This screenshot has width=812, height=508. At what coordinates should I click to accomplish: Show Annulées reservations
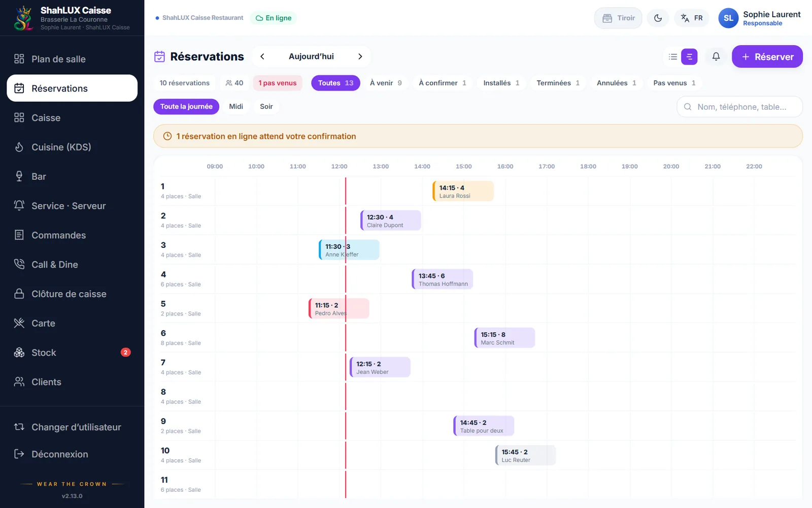617,83
